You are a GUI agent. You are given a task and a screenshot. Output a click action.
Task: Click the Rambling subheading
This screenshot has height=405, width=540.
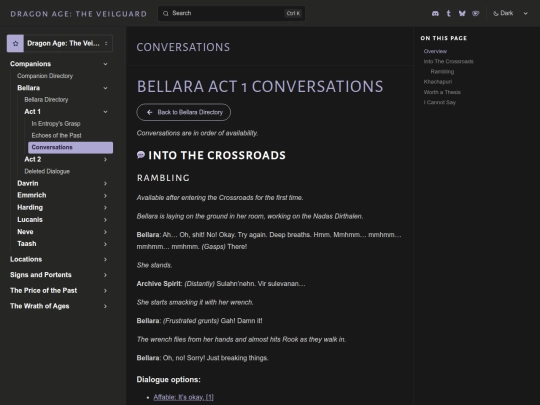pyautogui.click(x=163, y=178)
